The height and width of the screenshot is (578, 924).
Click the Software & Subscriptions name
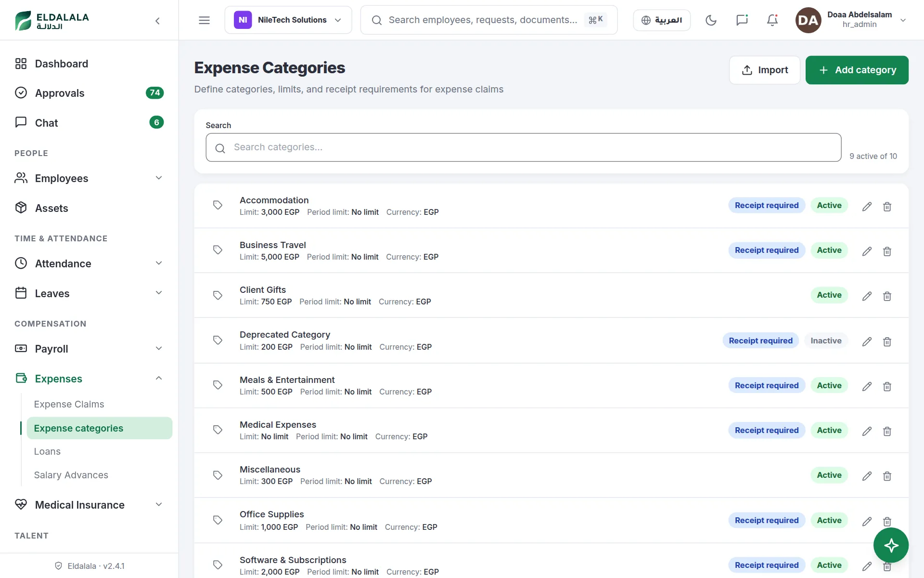[293, 560]
